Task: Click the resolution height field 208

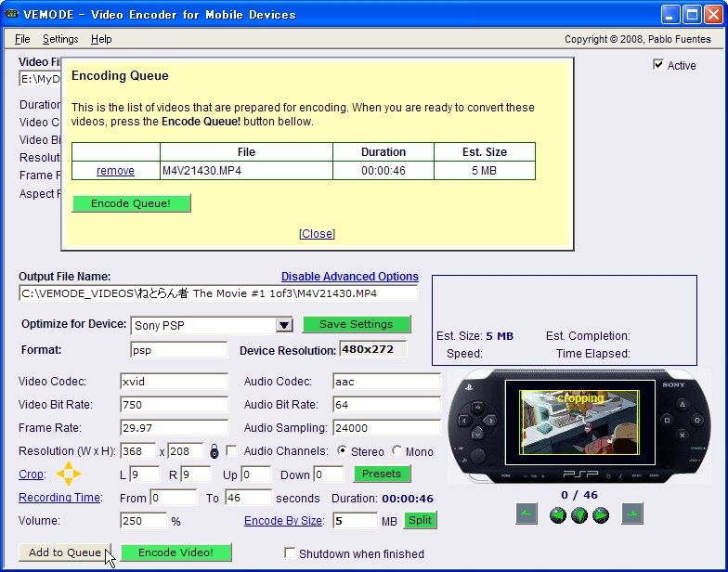Action: point(186,451)
